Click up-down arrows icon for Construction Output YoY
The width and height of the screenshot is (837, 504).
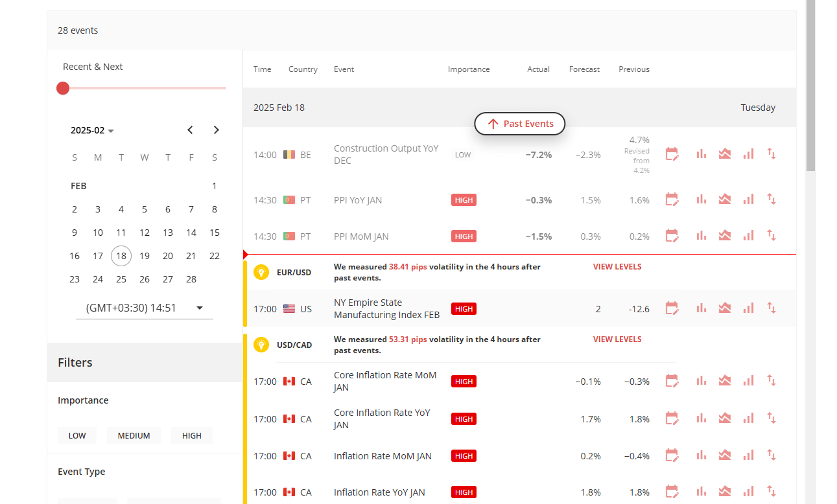(x=772, y=154)
